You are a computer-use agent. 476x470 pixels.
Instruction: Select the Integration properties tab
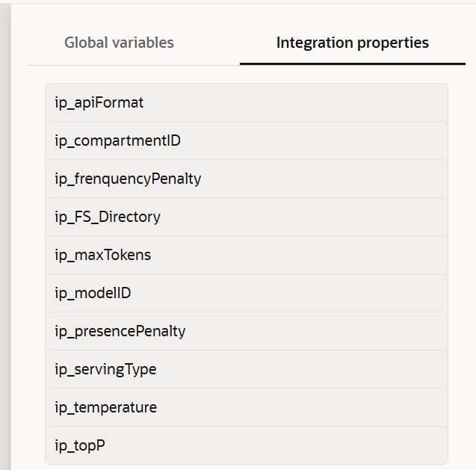click(x=352, y=43)
